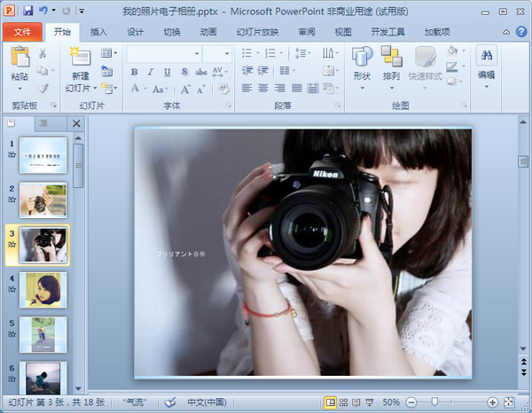Click Decrease List Level icon
The image size is (532, 413).
pos(247,71)
